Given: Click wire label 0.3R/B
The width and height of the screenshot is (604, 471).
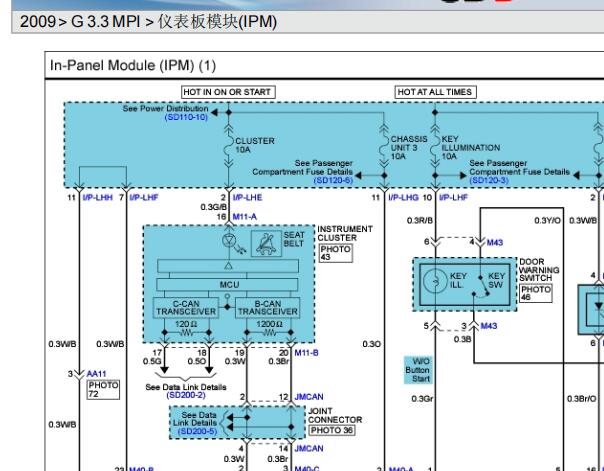Looking at the screenshot, I should 420,221.
